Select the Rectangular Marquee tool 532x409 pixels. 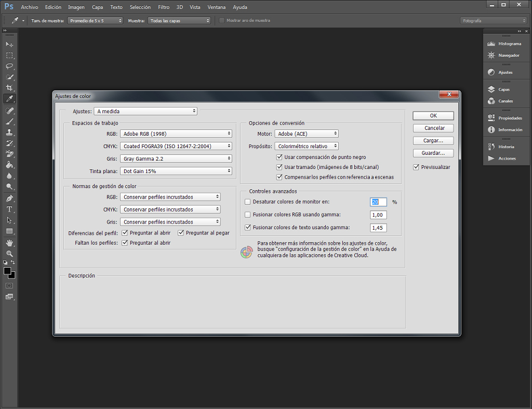pyautogui.click(x=9, y=55)
